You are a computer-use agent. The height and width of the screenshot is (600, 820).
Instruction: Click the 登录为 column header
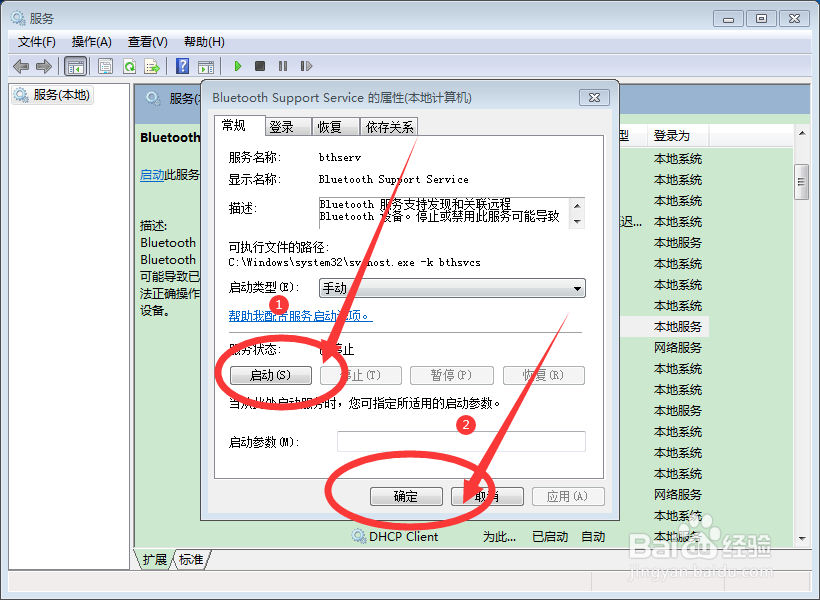point(677,135)
